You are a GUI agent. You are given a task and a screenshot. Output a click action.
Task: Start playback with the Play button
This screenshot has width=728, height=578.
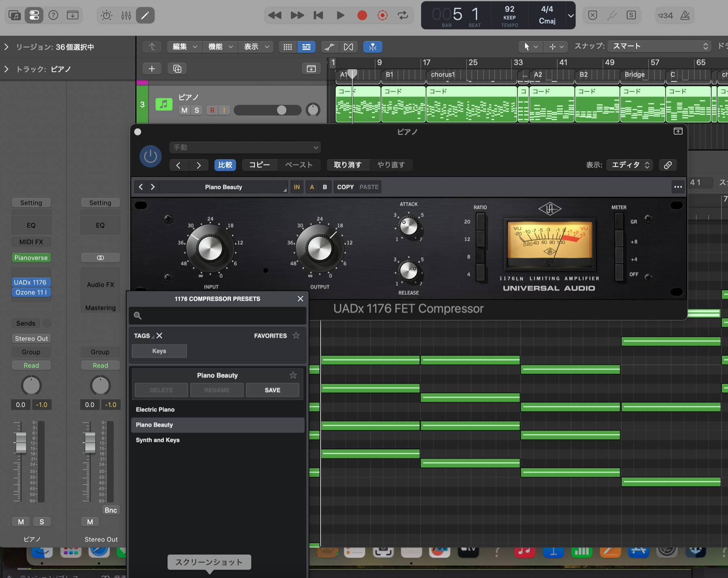341,15
